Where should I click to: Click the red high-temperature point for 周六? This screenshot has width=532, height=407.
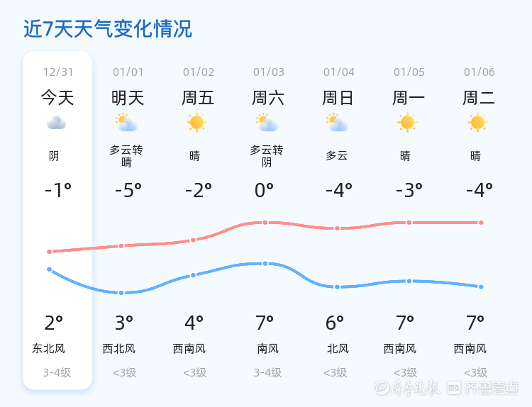click(x=265, y=223)
